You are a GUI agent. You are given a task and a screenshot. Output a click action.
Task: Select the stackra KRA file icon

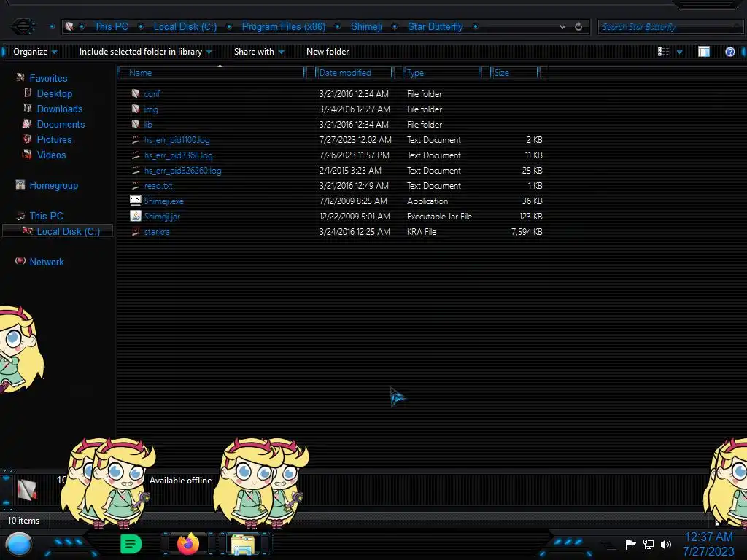pos(136,231)
